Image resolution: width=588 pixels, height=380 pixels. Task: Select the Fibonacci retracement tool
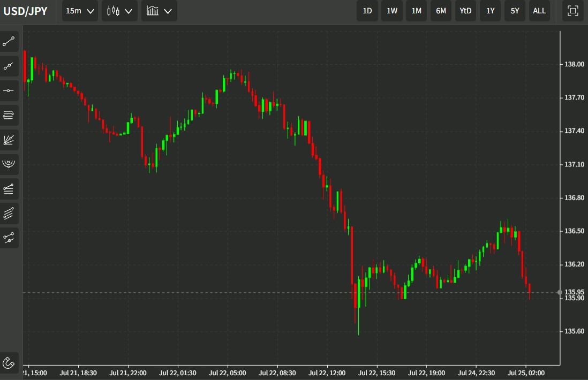[x=9, y=189]
